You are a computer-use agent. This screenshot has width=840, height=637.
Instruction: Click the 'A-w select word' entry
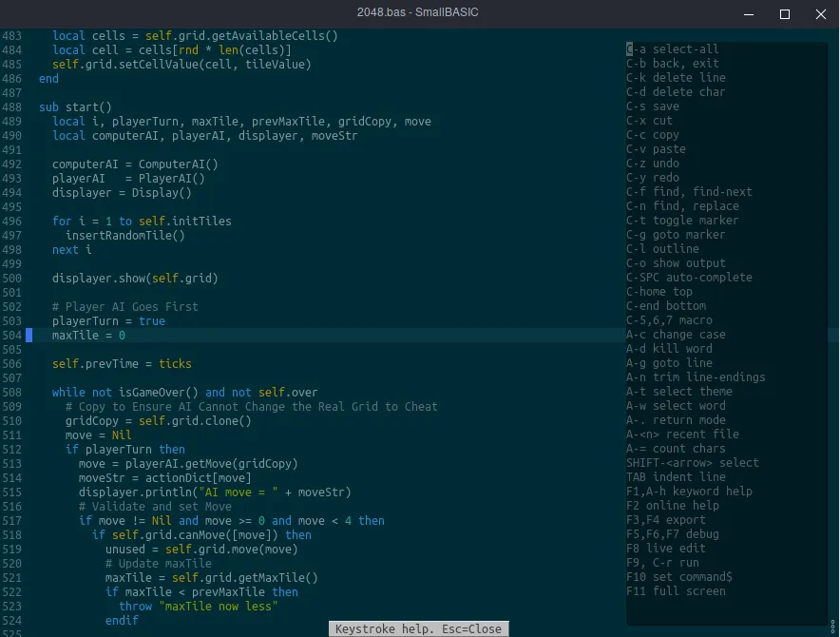pos(676,406)
